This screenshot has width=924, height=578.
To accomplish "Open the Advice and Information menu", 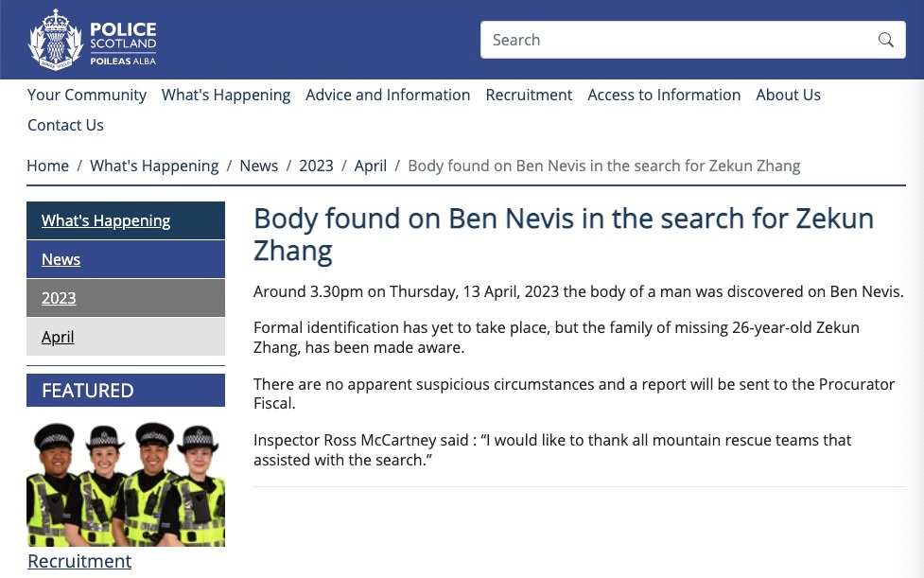I will coord(388,95).
